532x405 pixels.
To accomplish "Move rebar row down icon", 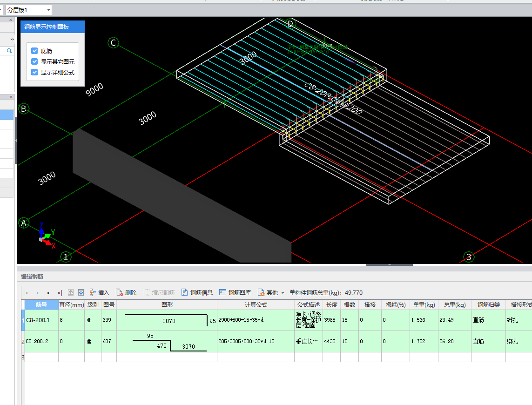I will 81,292.
